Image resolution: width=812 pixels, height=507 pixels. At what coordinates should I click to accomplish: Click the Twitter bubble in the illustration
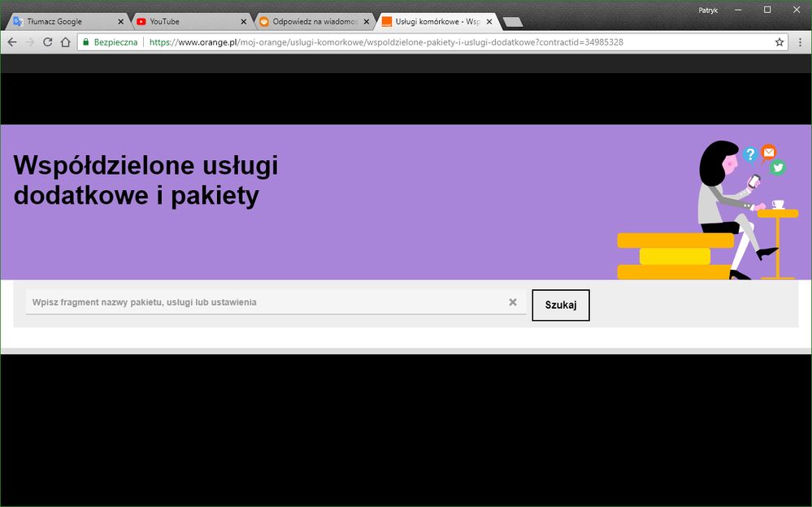click(x=778, y=167)
